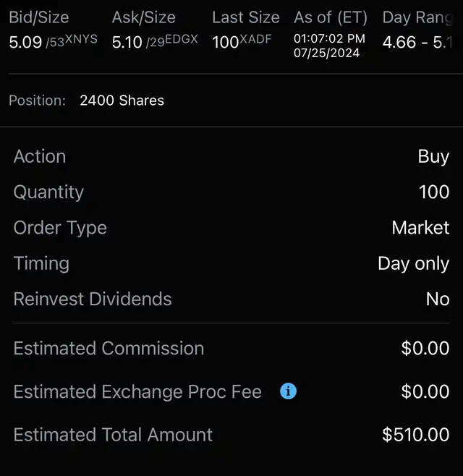463x476 pixels.
Task: Tap the Exchange Proc Fee info icon
Action: coord(288,391)
